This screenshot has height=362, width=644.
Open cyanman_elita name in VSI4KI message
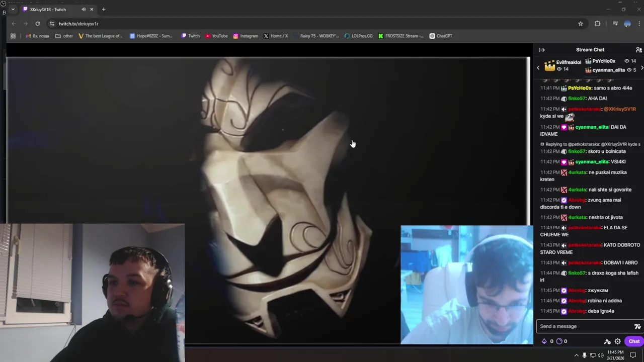pyautogui.click(x=592, y=162)
